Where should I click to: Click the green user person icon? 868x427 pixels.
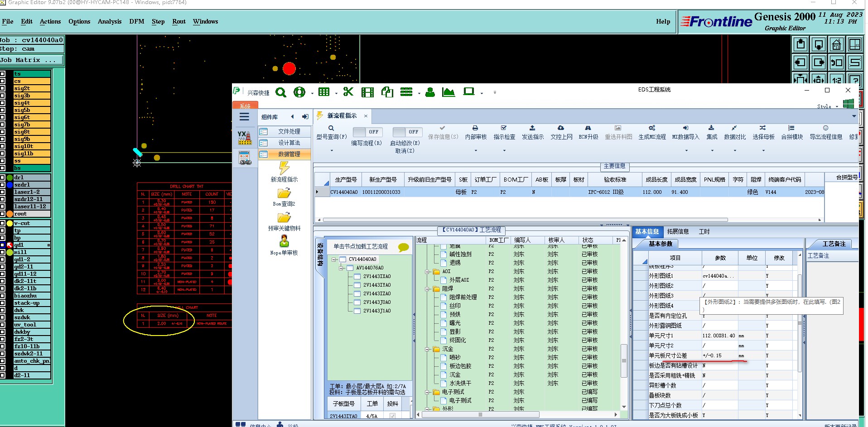430,92
